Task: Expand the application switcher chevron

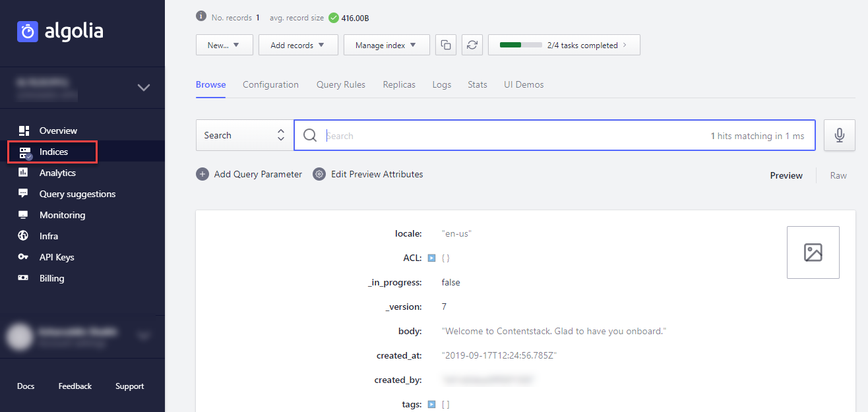Action: click(144, 87)
